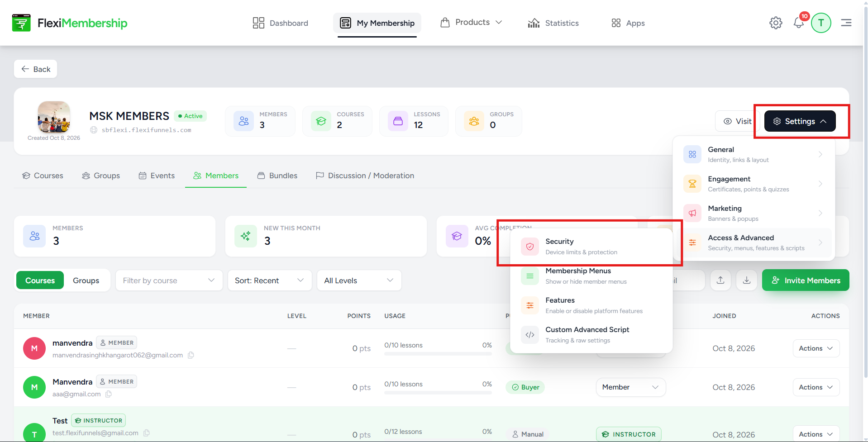Expand Actions for aaa@gmail.com row

tap(816, 387)
